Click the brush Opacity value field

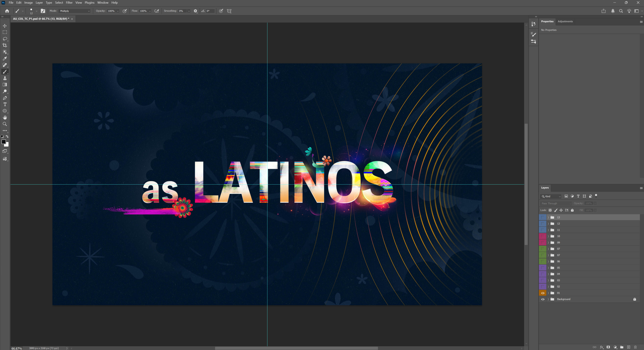[x=111, y=11]
